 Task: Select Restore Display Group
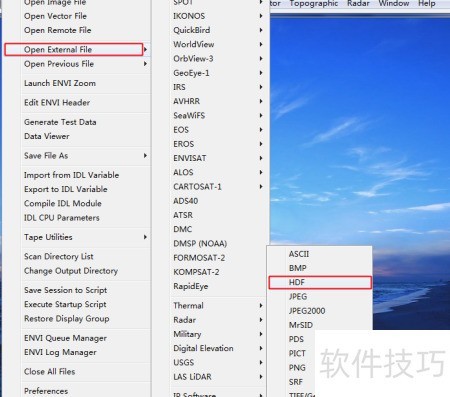click(x=66, y=319)
